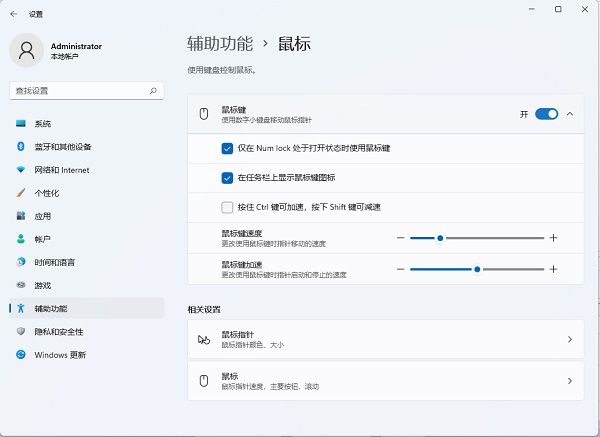Go to 系统 settings category

coord(42,124)
